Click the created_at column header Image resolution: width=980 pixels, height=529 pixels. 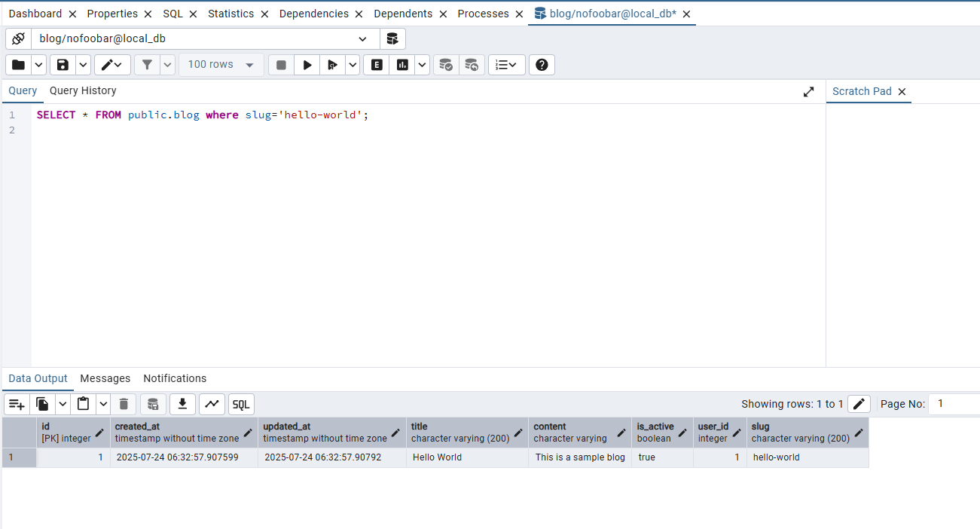[184, 433]
